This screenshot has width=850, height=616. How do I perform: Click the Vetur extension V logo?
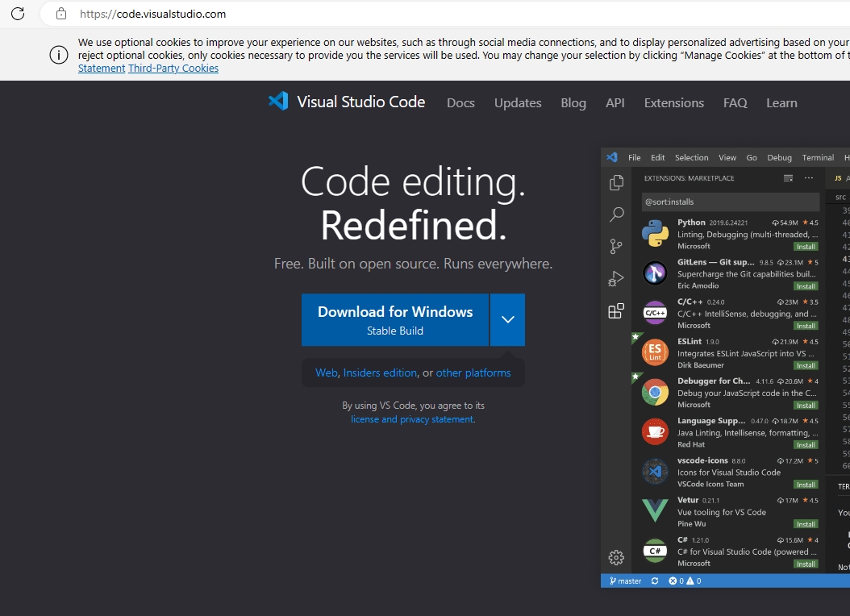coord(655,511)
